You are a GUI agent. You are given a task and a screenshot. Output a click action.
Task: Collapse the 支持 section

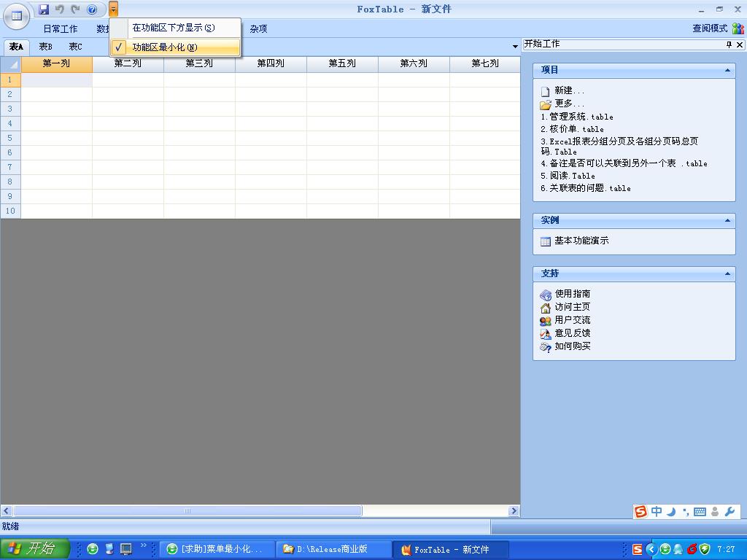[x=727, y=274]
